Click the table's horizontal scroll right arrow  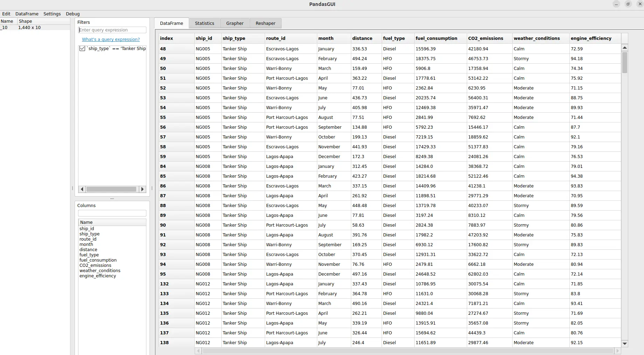[x=617, y=351]
